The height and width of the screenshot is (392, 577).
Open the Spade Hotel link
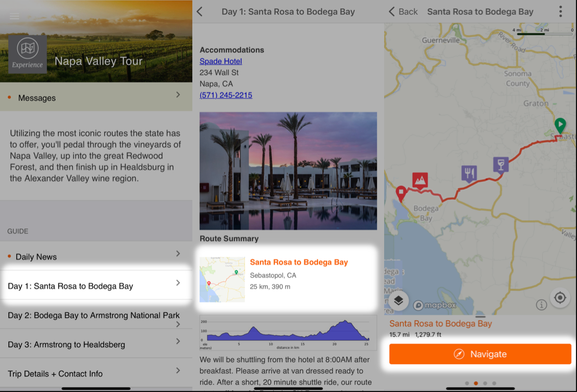pos(220,61)
